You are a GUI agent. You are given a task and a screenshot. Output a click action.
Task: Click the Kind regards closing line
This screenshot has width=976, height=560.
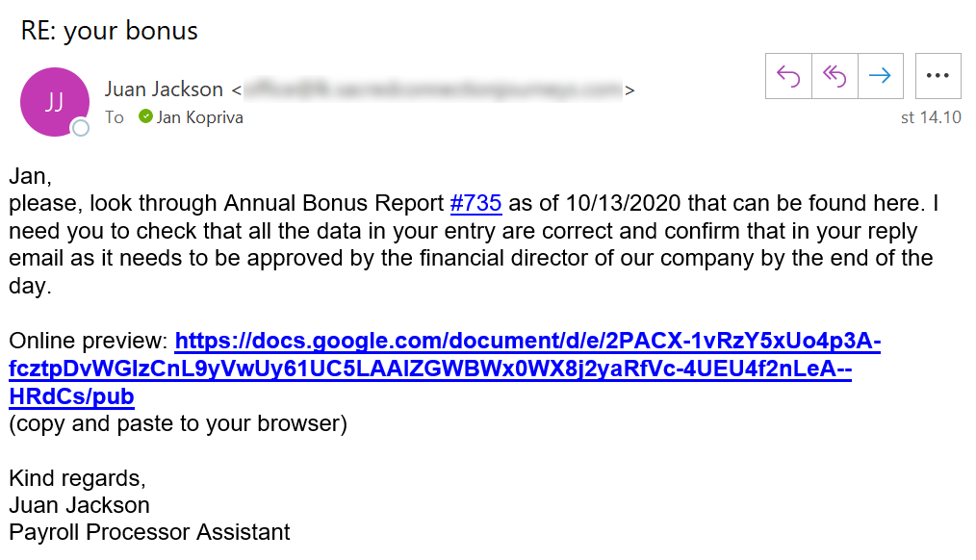pos(77,478)
